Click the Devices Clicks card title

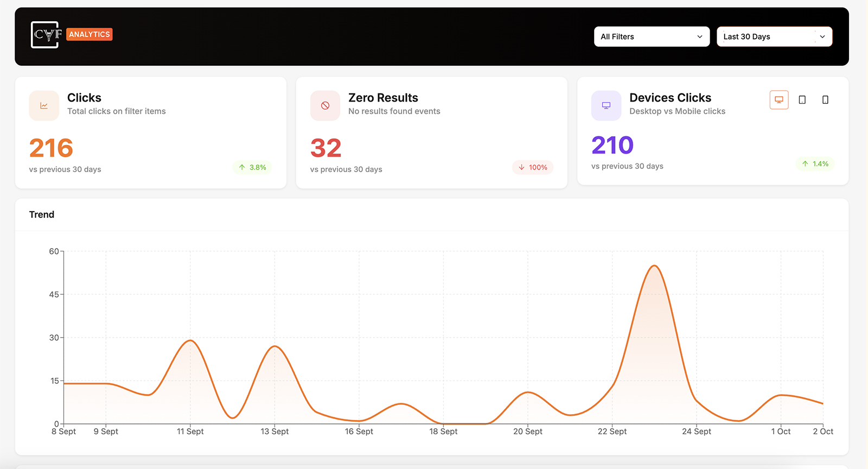point(670,98)
